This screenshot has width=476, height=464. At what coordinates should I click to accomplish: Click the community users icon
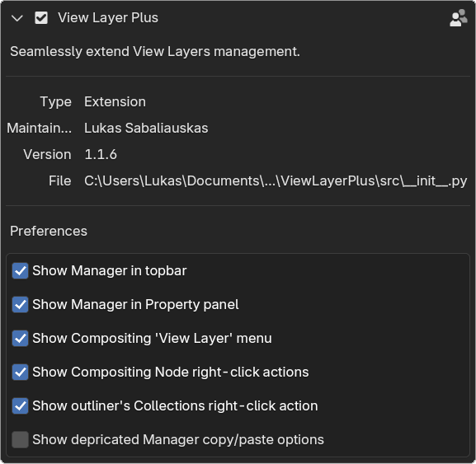[x=459, y=18]
